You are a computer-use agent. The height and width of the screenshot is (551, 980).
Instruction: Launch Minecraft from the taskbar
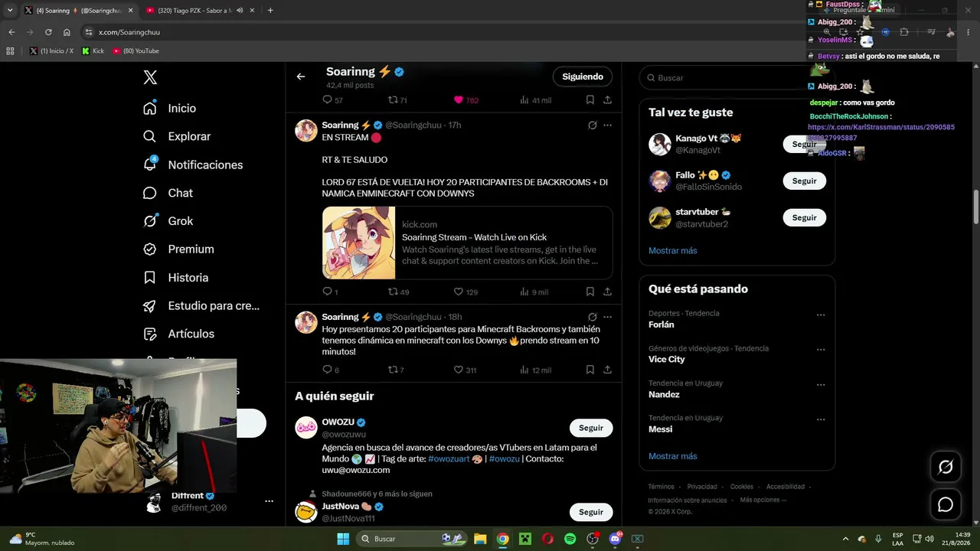(525, 539)
